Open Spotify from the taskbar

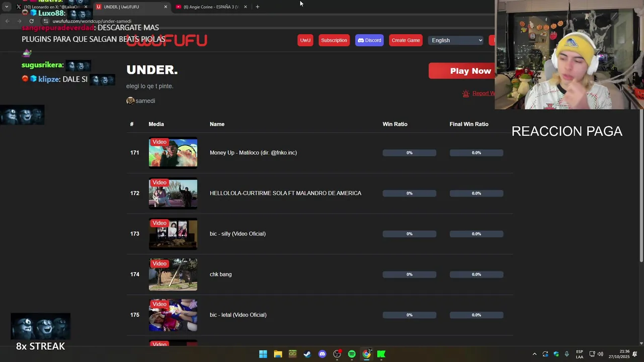(352, 354)
